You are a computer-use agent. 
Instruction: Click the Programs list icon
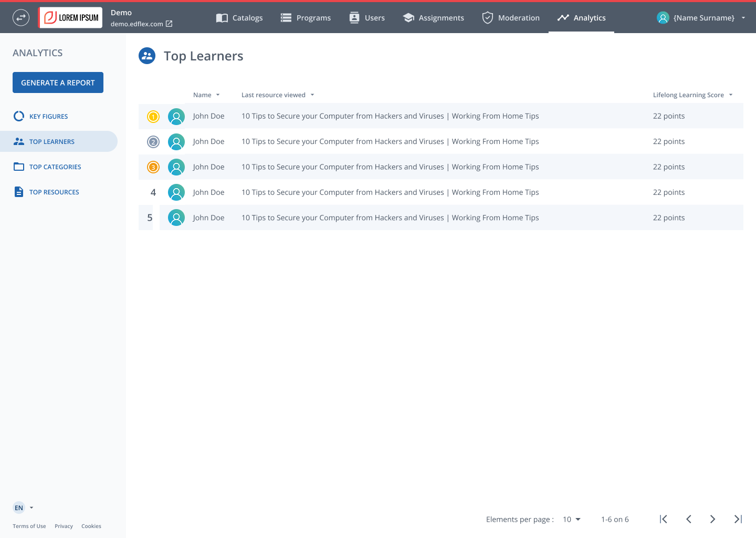(286, 18)
